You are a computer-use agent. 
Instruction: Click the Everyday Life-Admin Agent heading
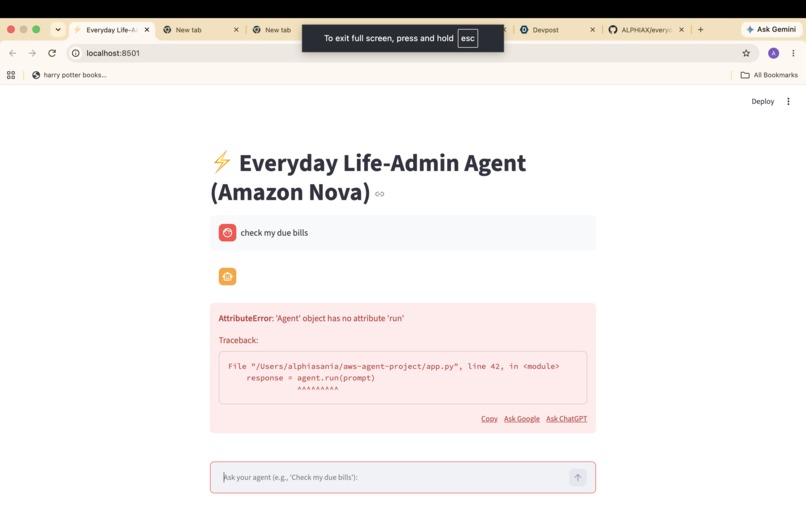pyautogui.click(x=368, y=177)
